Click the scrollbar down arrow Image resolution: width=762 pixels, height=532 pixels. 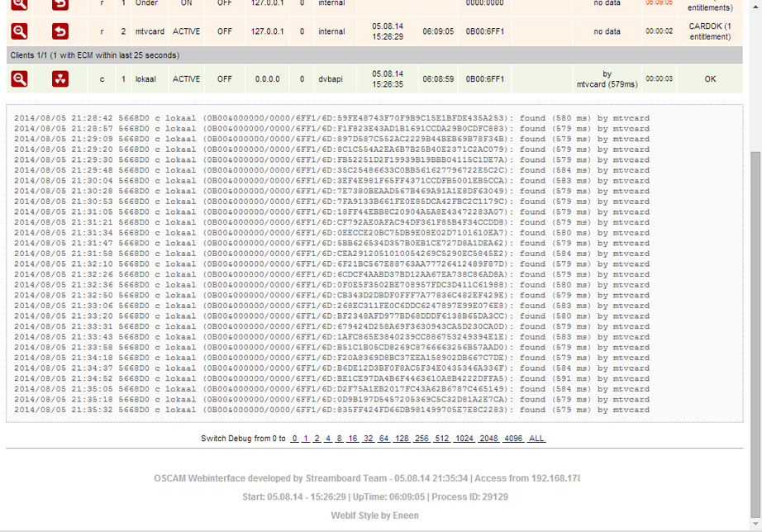coord(755,525)
